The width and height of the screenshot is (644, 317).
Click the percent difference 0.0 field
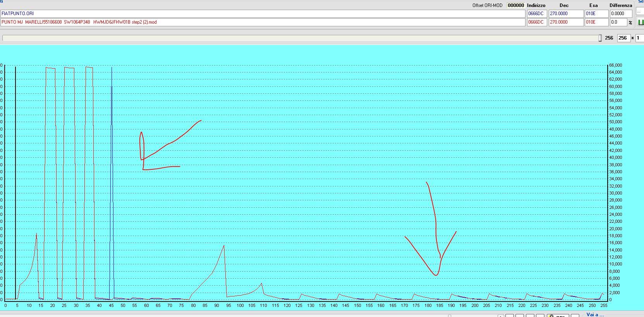coord(618,22)
